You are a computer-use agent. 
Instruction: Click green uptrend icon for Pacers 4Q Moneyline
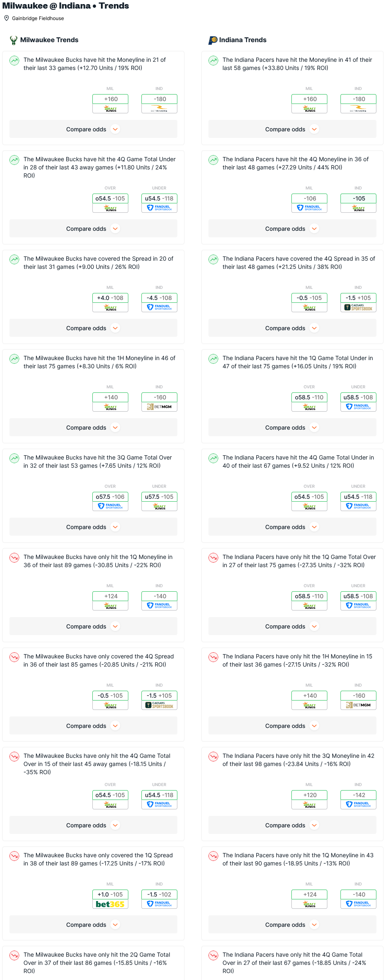point(213,160)
